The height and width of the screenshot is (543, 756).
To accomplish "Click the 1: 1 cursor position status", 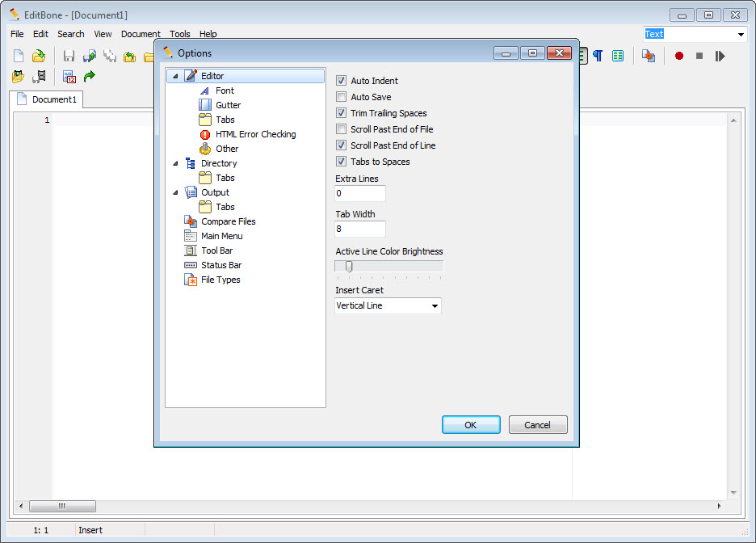I will point(41,530).
